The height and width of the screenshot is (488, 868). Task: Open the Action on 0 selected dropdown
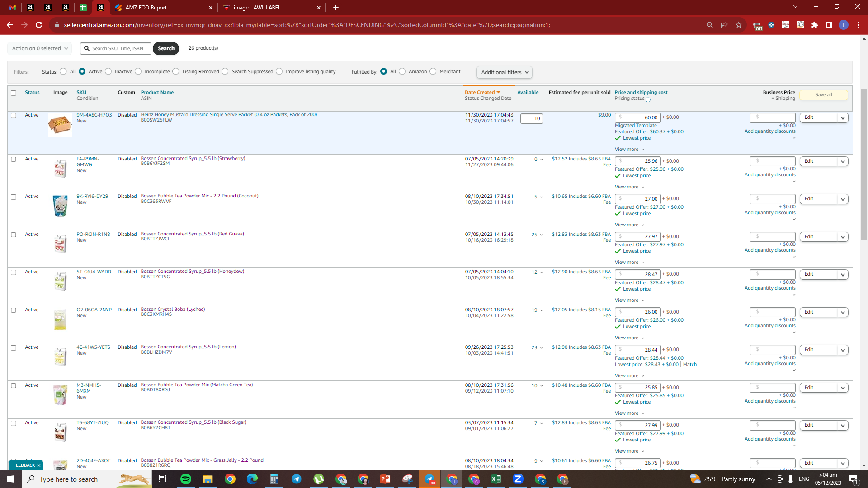click(40, 48)
